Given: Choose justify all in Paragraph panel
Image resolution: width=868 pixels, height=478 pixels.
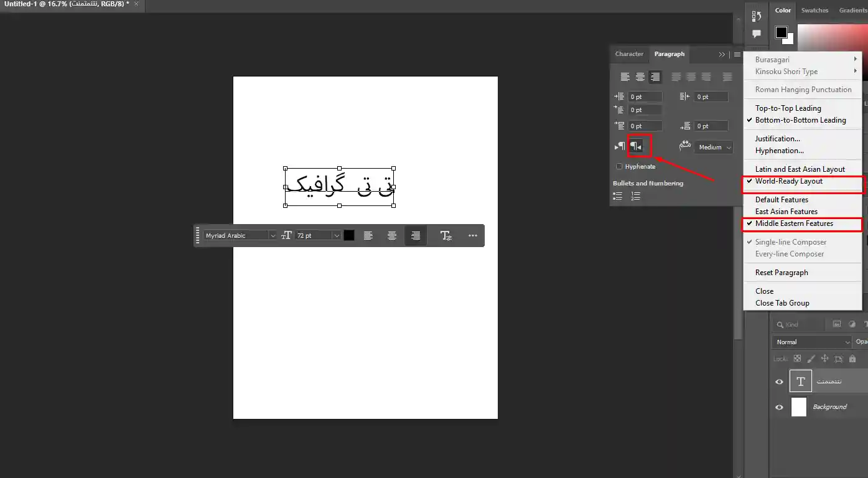Looking at the screenshot, I should click(x=727, y=77).
